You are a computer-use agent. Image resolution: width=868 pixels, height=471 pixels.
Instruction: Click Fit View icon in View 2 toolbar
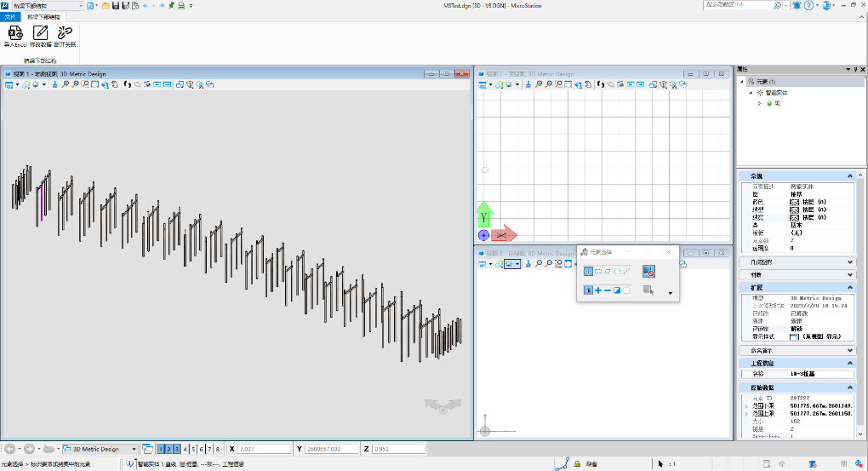point(568,85)
